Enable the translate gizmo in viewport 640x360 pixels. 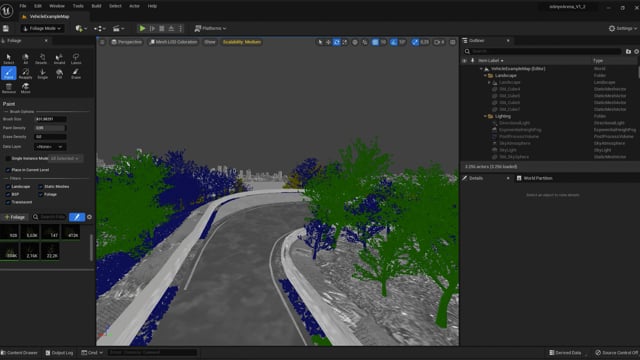point(328,42)
